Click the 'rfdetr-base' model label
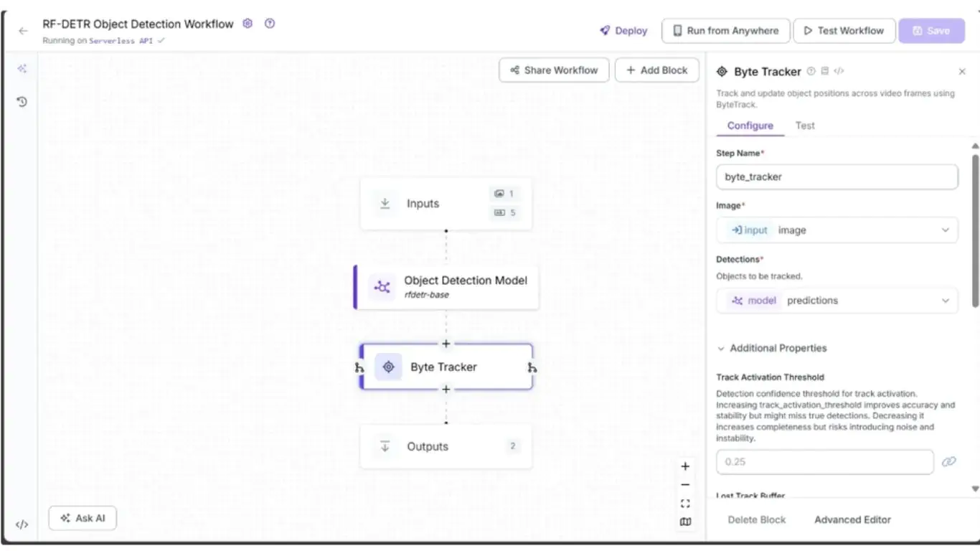 426,295
